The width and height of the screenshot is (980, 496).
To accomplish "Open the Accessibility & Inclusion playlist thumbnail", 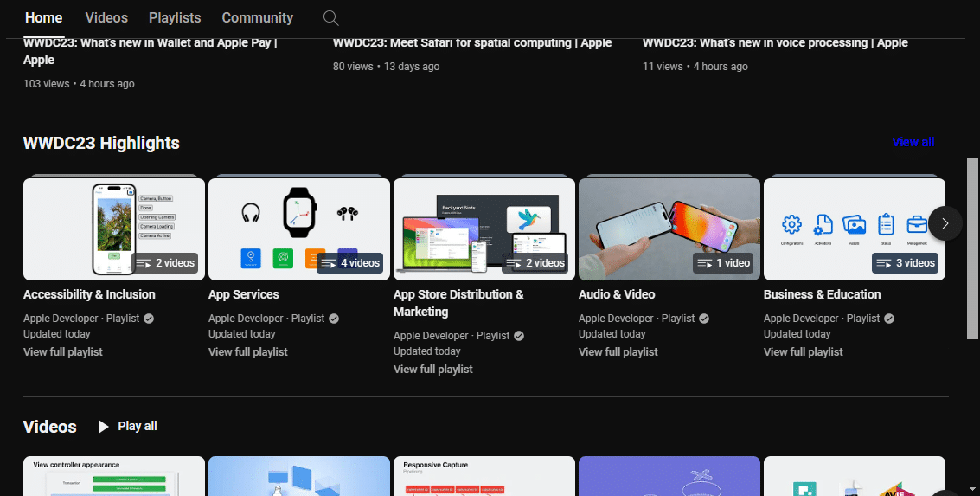I will click(114, 229).
